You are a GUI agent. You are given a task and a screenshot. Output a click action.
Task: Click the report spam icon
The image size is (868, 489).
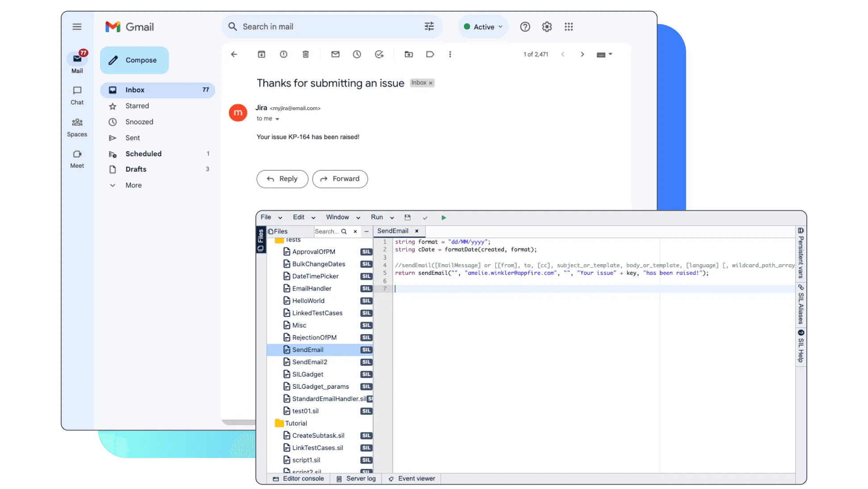click(x=284, y=54)
